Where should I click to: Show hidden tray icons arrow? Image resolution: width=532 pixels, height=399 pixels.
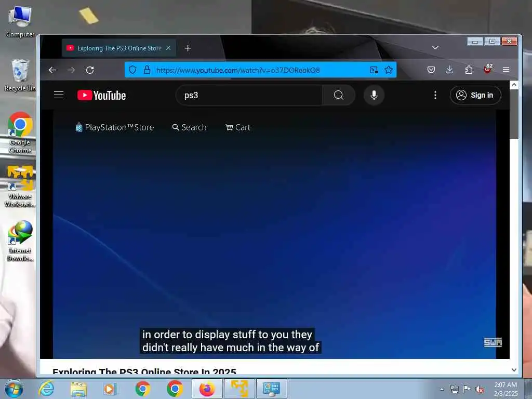(x=442, y=389)
